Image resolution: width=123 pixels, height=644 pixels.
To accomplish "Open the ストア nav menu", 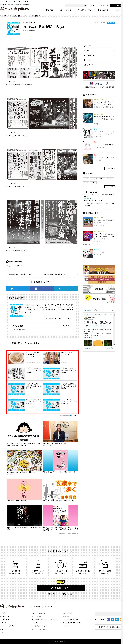I will click(x=117, y=10).
